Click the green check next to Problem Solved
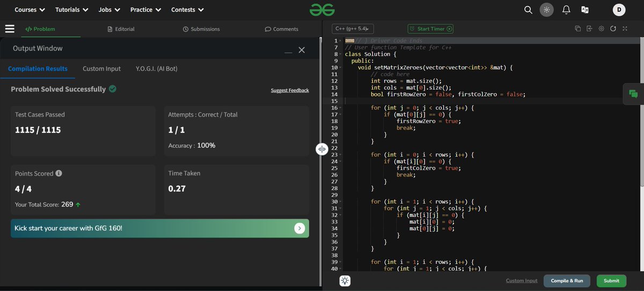Screen dimensions: 644x291 point(112,89)
